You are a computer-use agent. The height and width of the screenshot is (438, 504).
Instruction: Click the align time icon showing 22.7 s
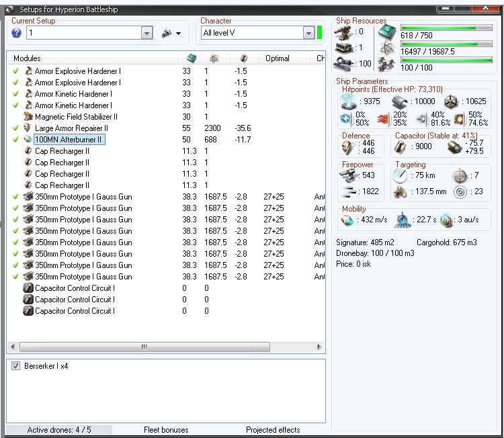pyautogui.click(x=403, y=220)
